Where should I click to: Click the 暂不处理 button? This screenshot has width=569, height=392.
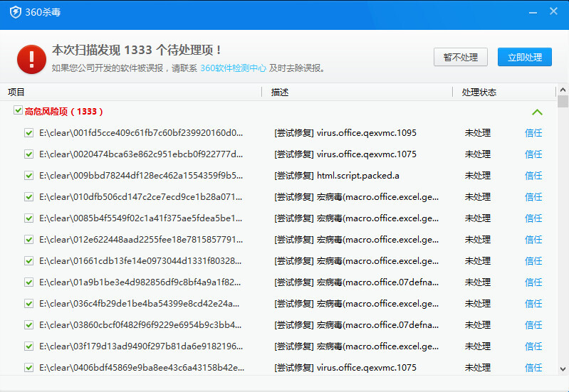tap(461, 58)
